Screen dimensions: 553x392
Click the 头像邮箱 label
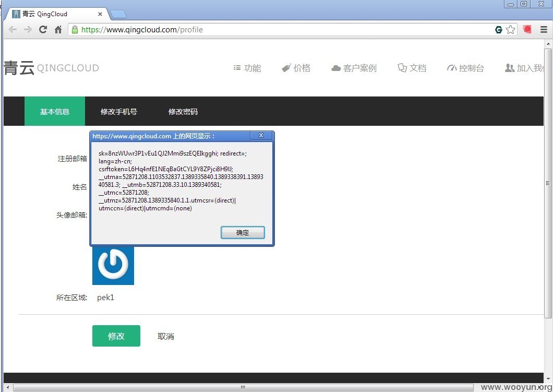click(72, 215)
